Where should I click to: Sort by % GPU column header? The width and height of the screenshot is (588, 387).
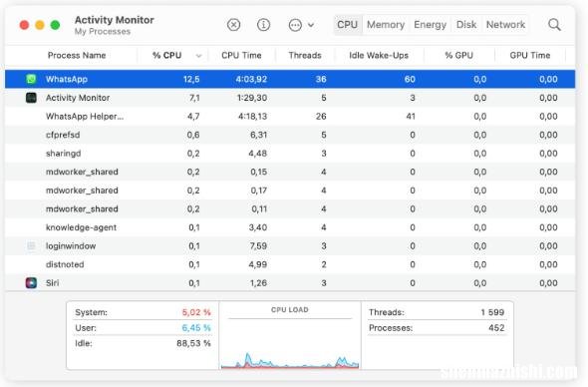click(458, 55)
